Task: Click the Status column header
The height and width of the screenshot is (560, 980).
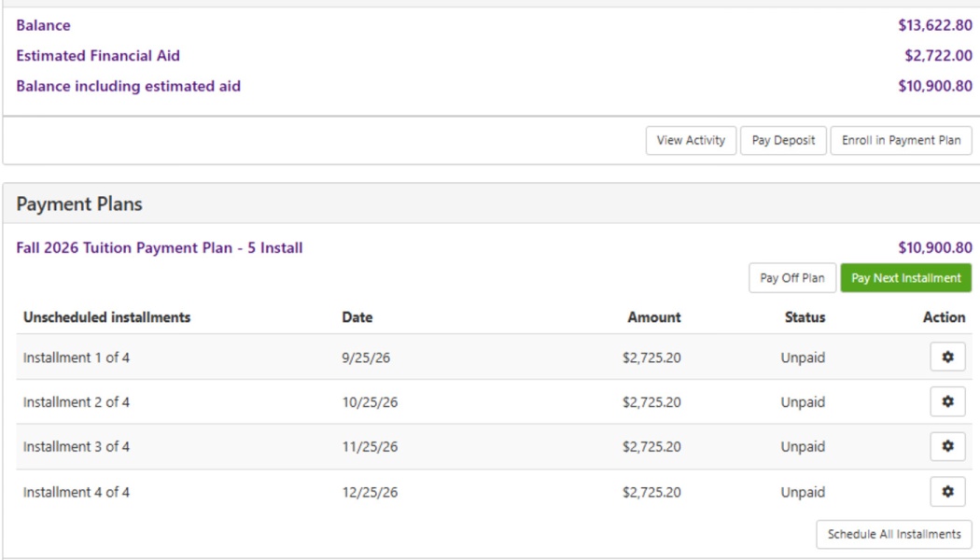Action: (x=805, y=317)
